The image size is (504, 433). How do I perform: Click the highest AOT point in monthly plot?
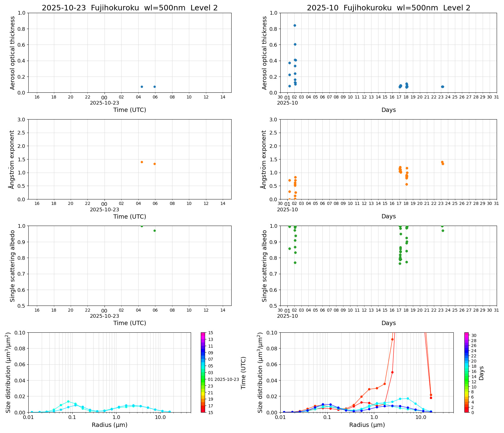[x=295, y=25]
